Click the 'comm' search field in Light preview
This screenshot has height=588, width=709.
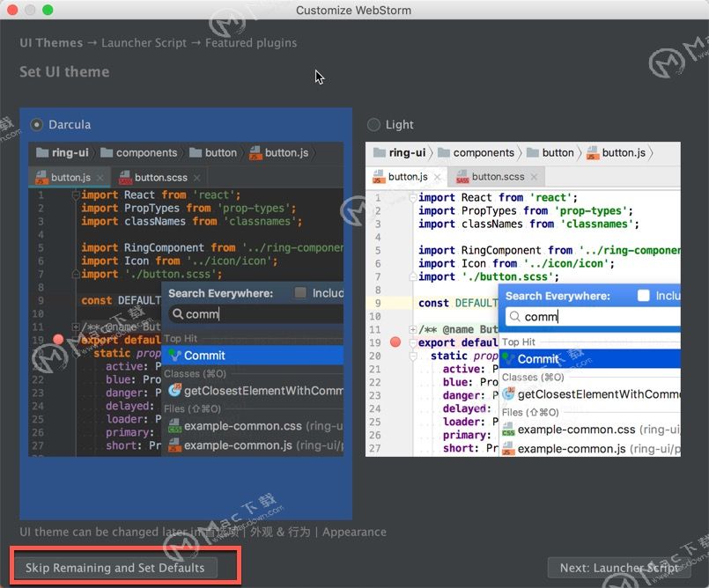(594, 316)
